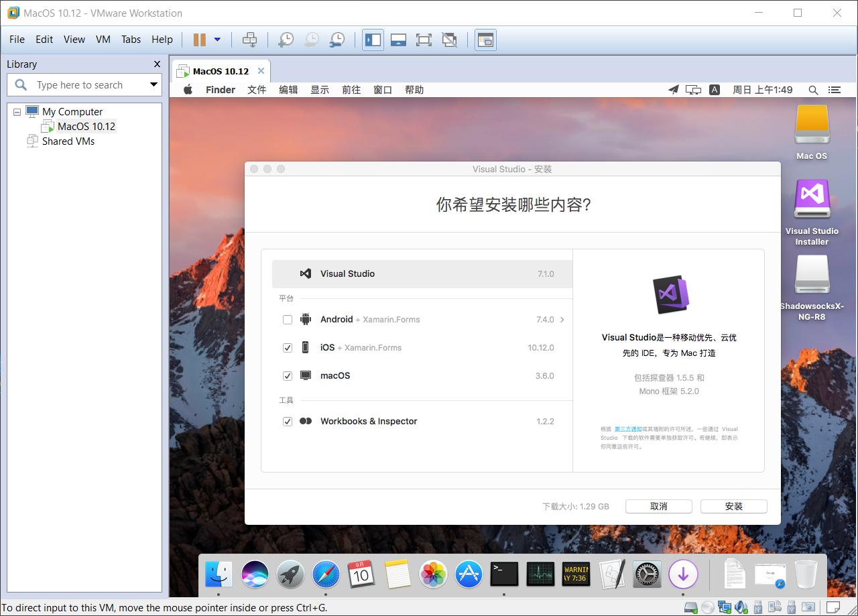Open Calendar from the dock
The width and height of the screenshot is (858, 616).
click(361, 574)
